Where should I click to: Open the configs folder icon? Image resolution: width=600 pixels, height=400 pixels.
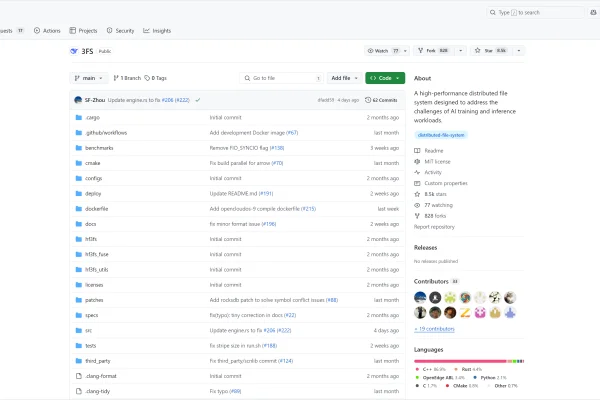pos(79,178)
